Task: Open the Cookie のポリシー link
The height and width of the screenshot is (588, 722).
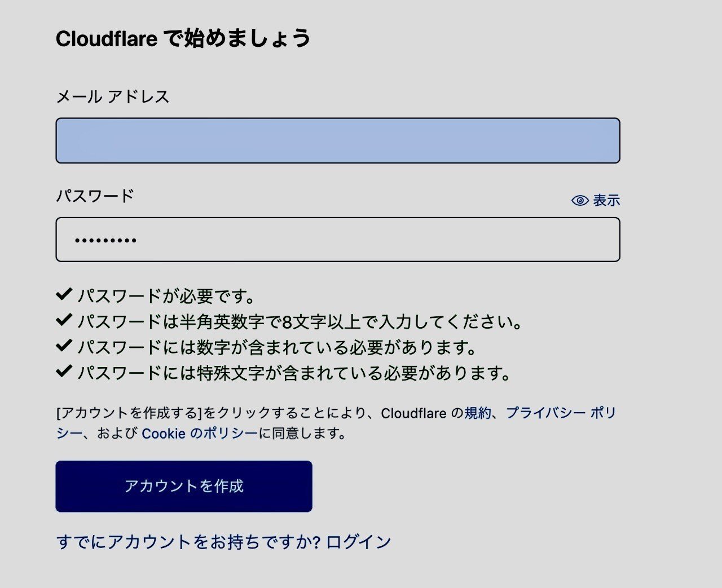Action: [x=200, y=433]
